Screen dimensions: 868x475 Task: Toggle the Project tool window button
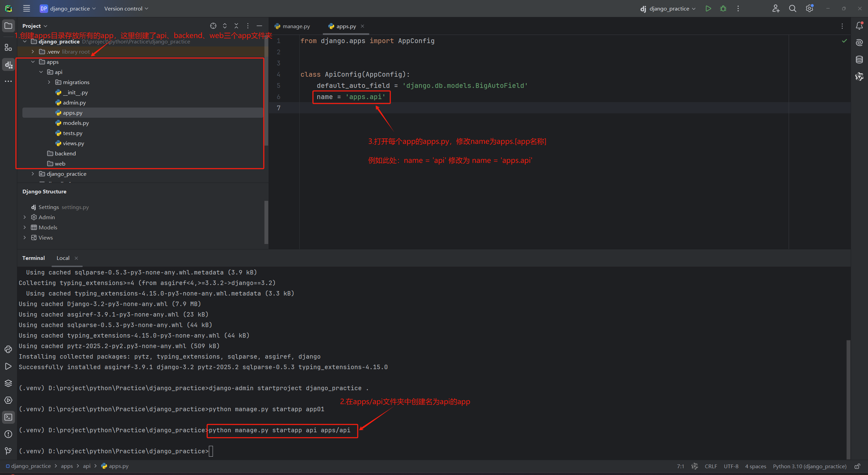tap(8, 26)
